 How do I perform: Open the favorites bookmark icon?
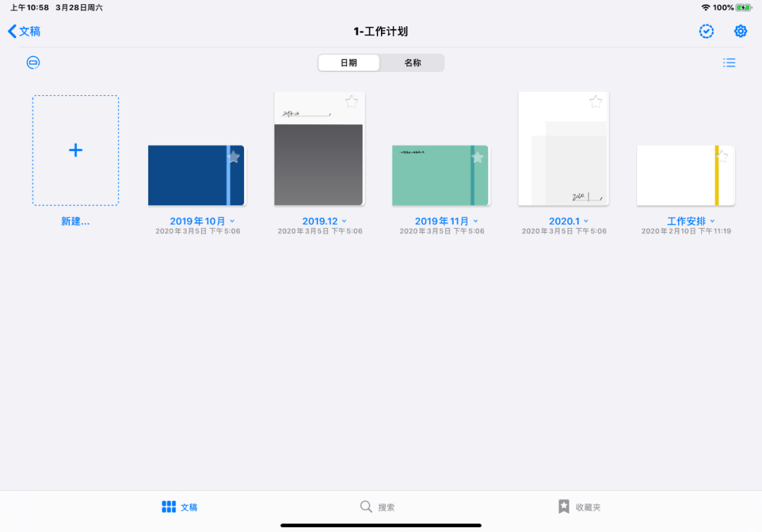564,507
